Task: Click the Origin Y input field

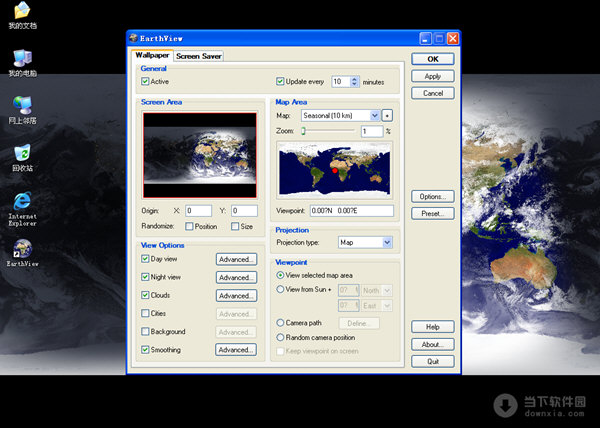Action: (244, 211)
